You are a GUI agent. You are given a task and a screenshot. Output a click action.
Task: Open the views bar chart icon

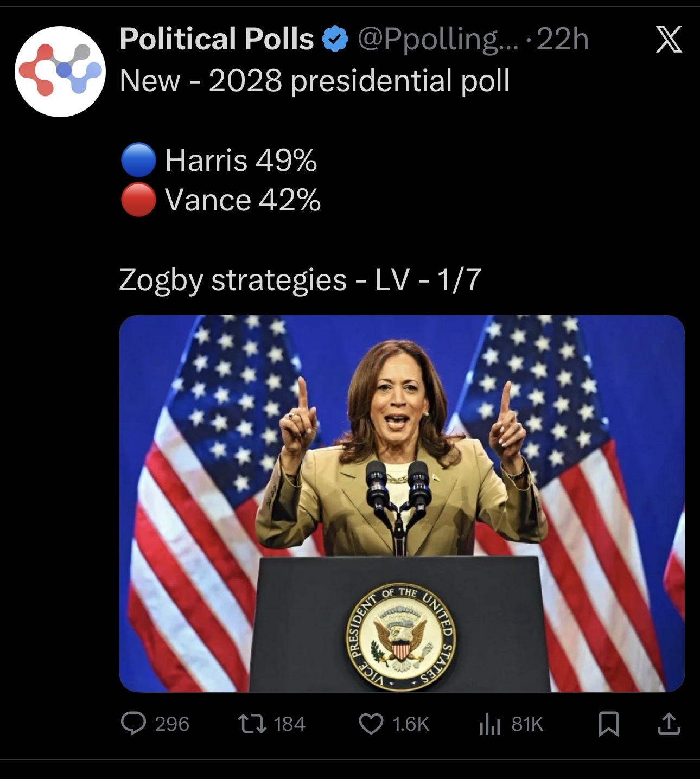click(489, 724)
